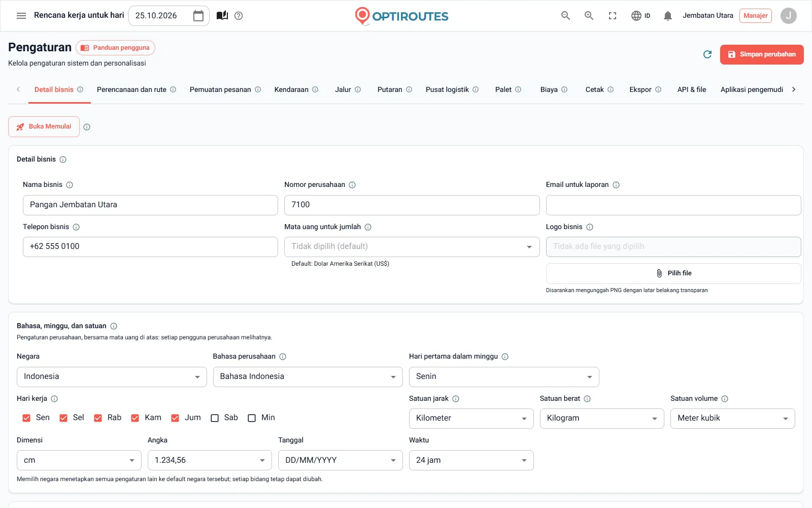Uncheck the Sen workday checkbox
This screenshot has height=508, width=812.
(x=26, y=418)
